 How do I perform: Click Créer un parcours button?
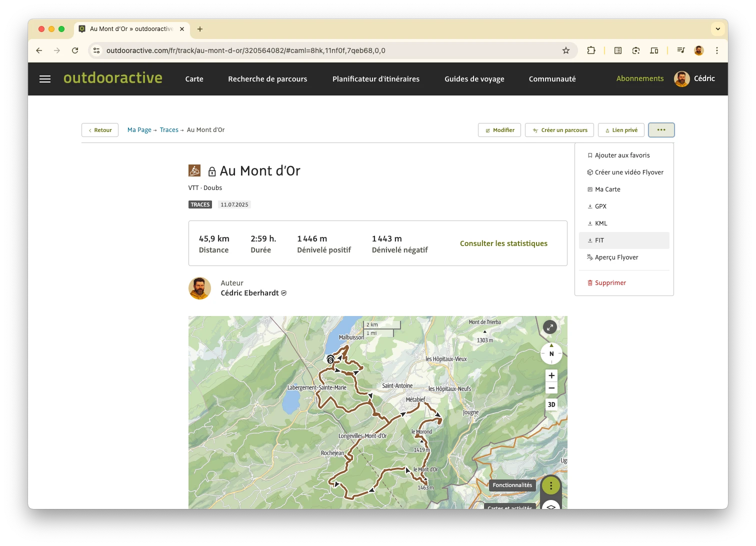click(559, 130)
